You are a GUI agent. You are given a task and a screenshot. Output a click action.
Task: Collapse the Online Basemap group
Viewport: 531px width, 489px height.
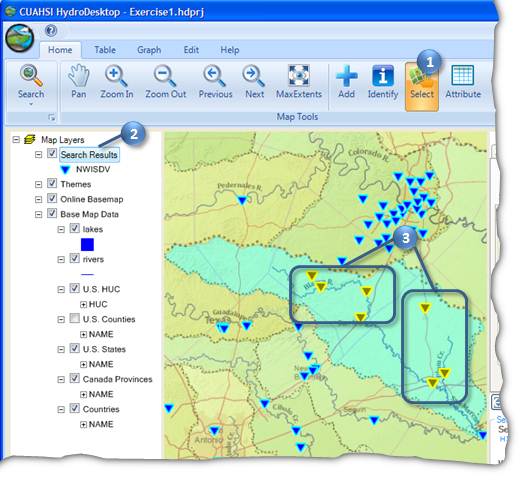click(39, 199)
